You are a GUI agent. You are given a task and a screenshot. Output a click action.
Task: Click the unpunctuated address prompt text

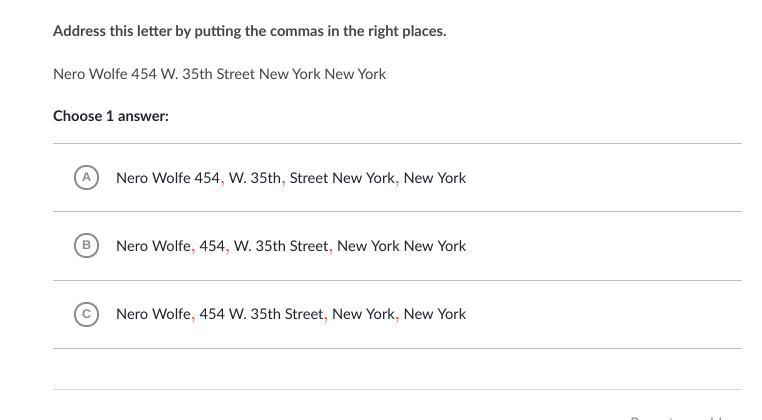tap(219, 74)
